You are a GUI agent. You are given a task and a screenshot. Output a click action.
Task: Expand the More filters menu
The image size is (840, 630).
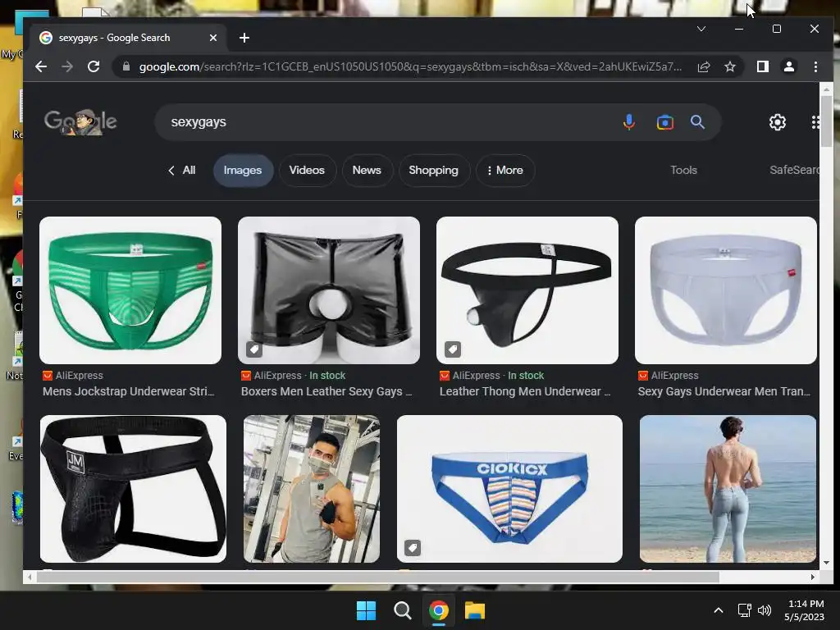click(504, 171)
